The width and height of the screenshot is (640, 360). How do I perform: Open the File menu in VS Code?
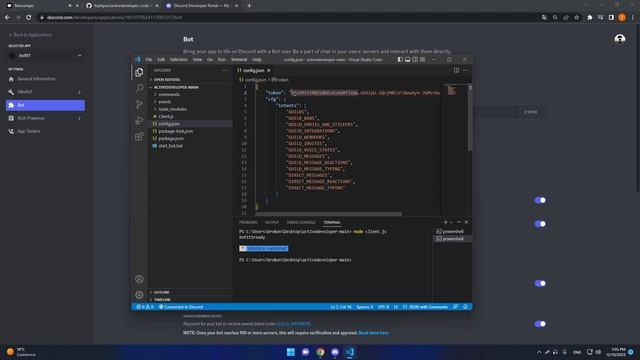pos(149,60)
